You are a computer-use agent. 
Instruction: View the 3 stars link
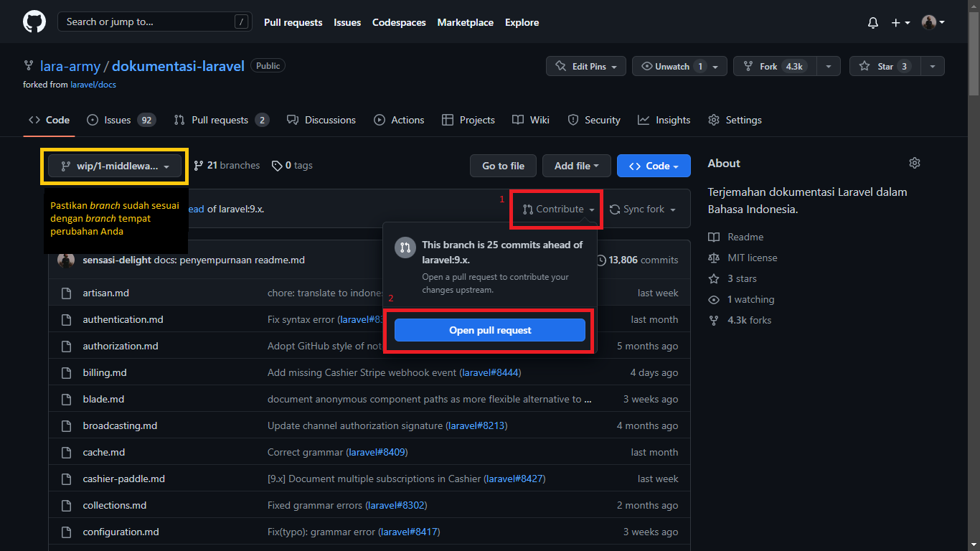(732, 278)
